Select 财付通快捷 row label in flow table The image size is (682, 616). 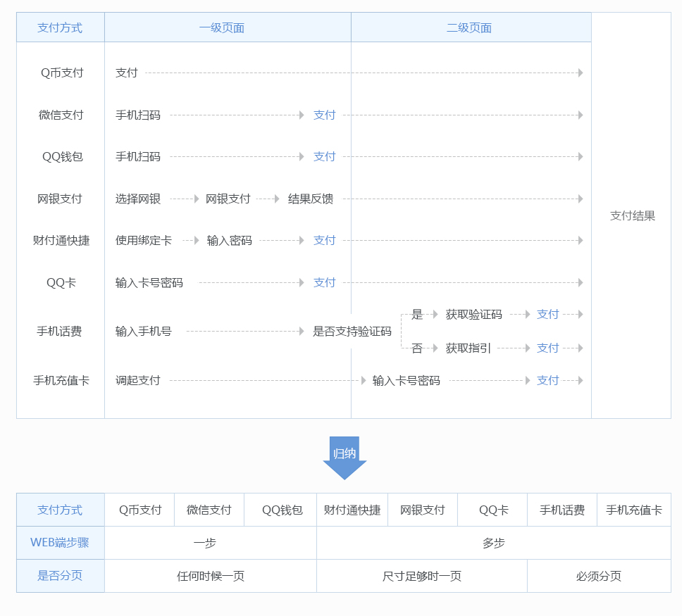coord(61,240)
